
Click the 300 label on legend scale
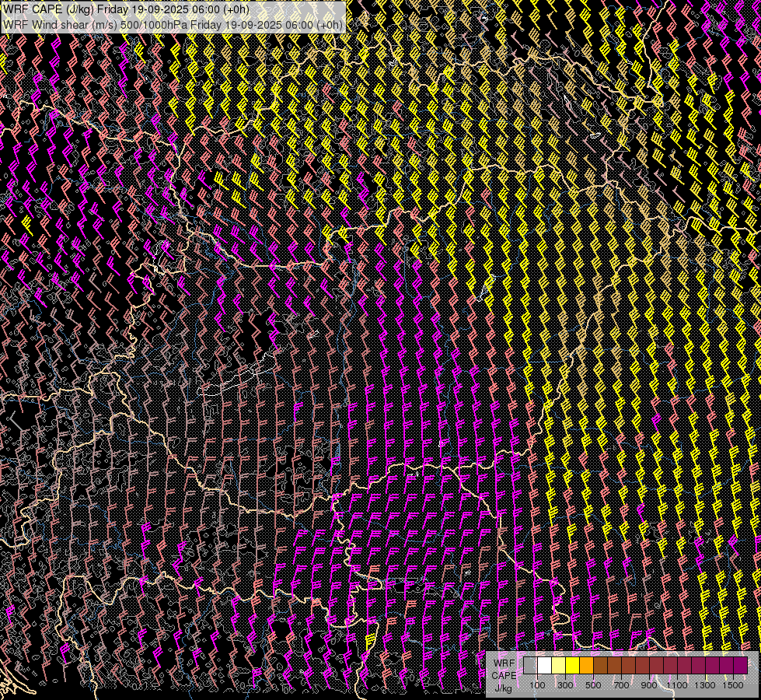[x=565, y=685]
